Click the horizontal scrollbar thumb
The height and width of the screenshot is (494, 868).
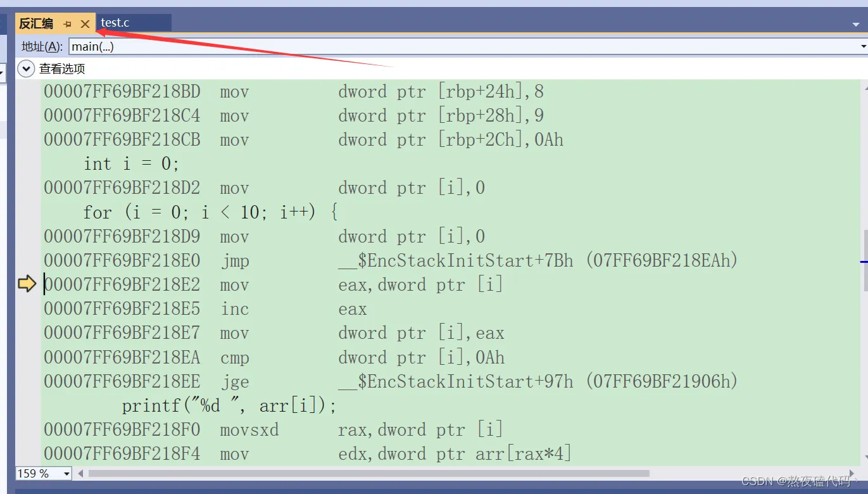[368, 473]
